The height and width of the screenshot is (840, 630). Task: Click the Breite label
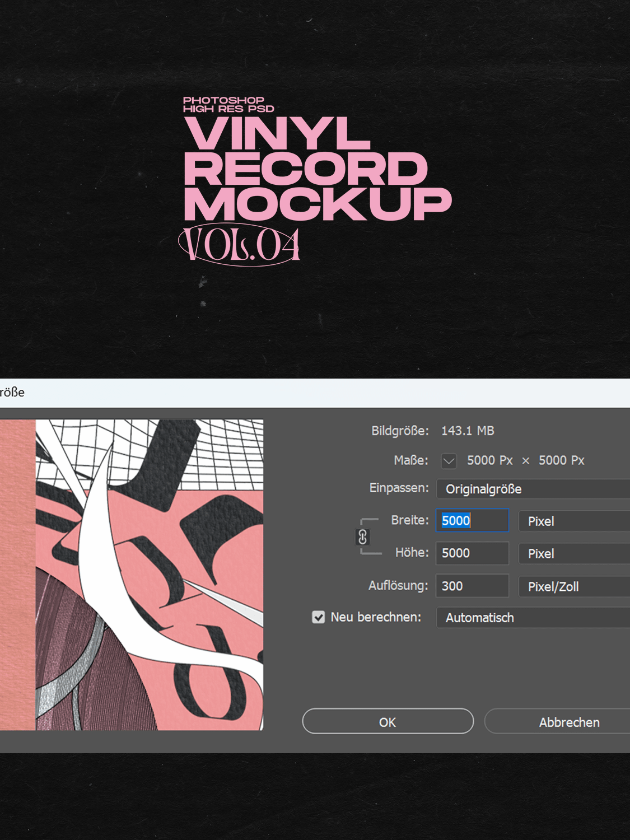tap(410, 520)
